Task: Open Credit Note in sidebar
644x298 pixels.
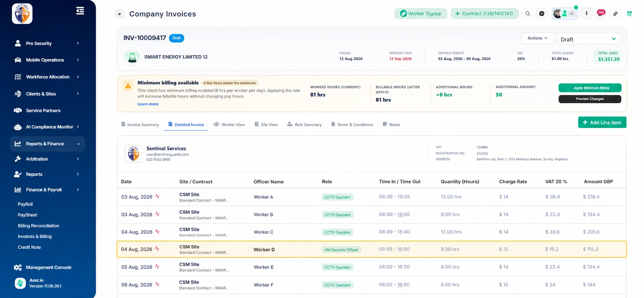Action: point(29,247)
